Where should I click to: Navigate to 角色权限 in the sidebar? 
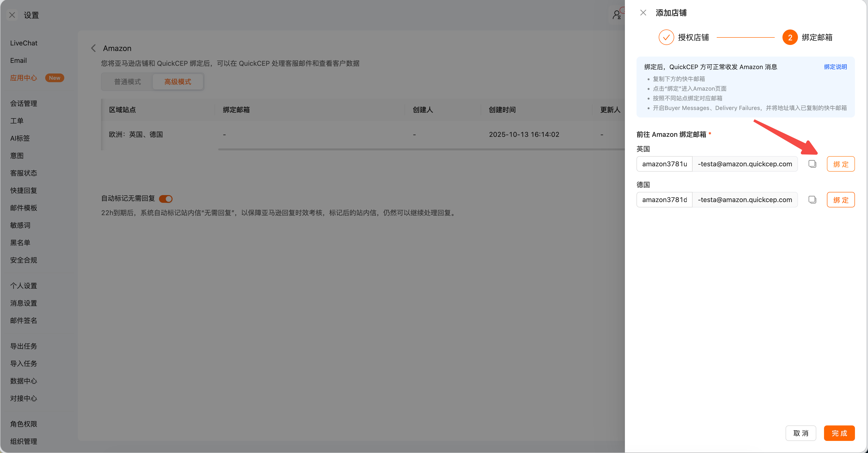point(24,424)
